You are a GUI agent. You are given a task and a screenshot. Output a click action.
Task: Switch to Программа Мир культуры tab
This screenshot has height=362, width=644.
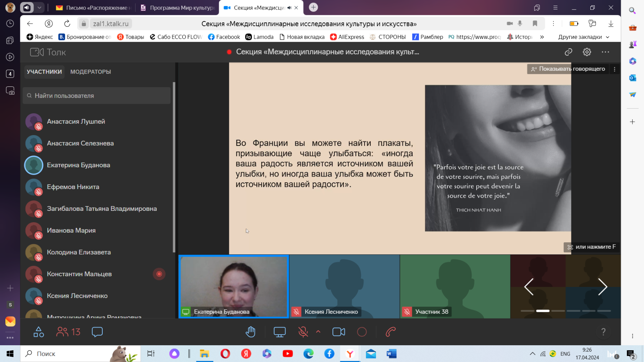[x=178, y=8]
